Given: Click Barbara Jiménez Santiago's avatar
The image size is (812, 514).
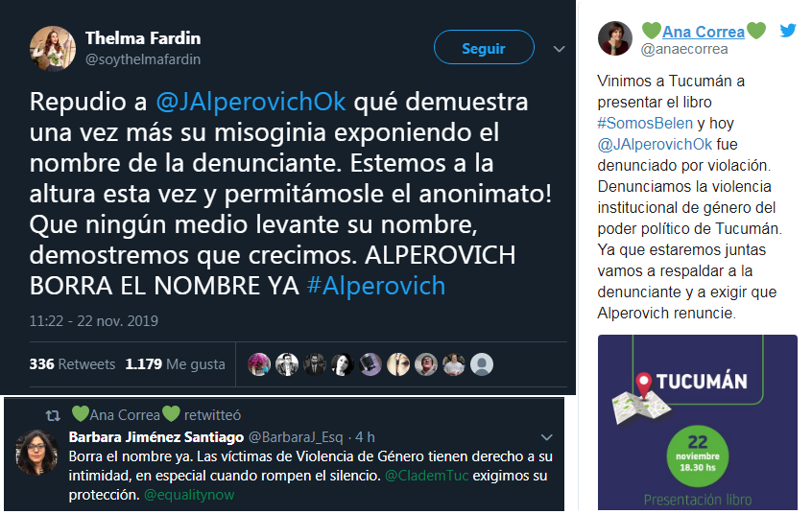Looking at the screenshot, I should [36, 453].
